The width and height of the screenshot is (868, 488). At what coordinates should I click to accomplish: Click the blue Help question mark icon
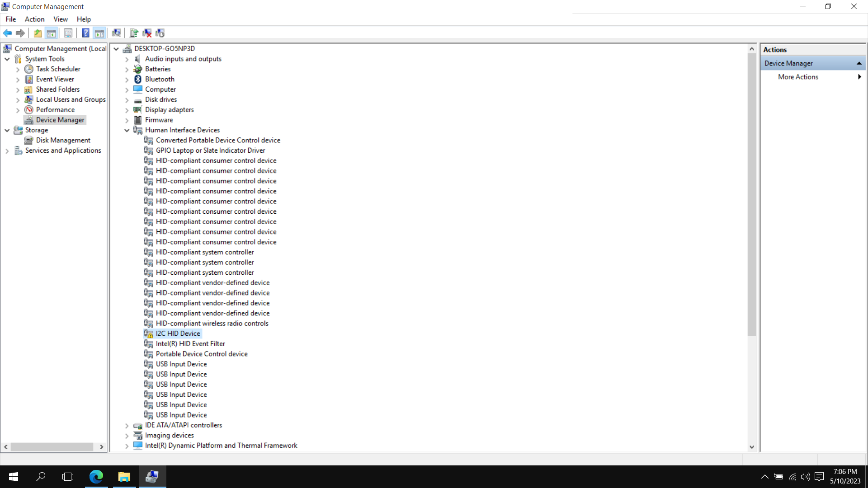[85, 33]
